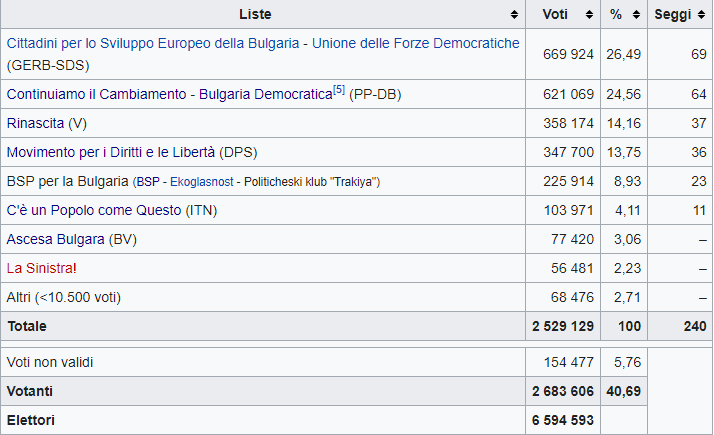Click the Liste column header
This screenshot has height=435, width=714.
click(x=255, y=15)
